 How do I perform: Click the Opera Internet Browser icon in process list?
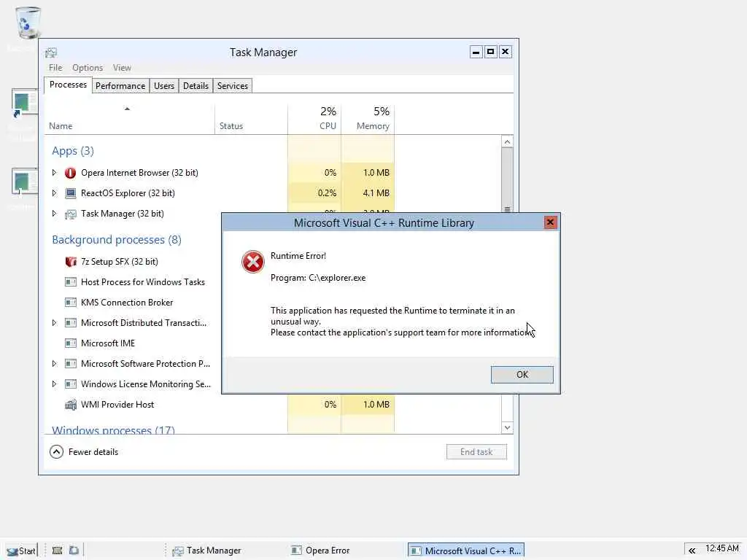pos(70,173)
